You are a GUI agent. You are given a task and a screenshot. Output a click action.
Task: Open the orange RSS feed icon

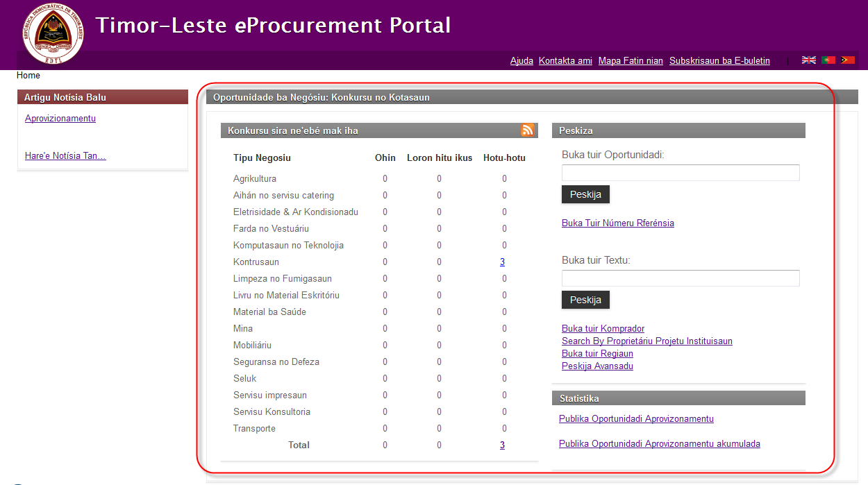[528, 130]
